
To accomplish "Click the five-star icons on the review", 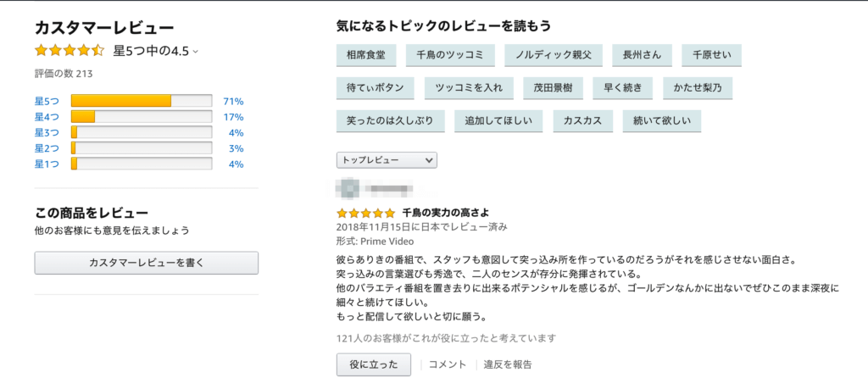I will click(x=365, y=213).
